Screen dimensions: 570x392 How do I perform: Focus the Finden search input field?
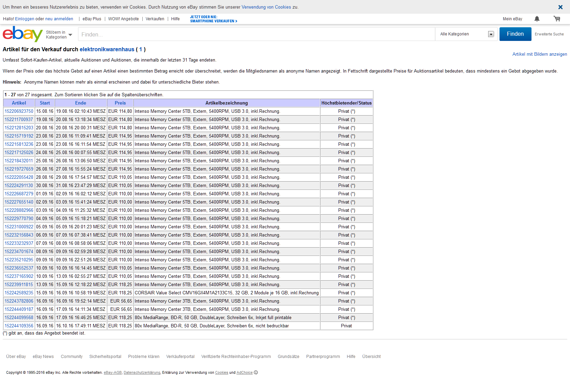coord(256,34)
